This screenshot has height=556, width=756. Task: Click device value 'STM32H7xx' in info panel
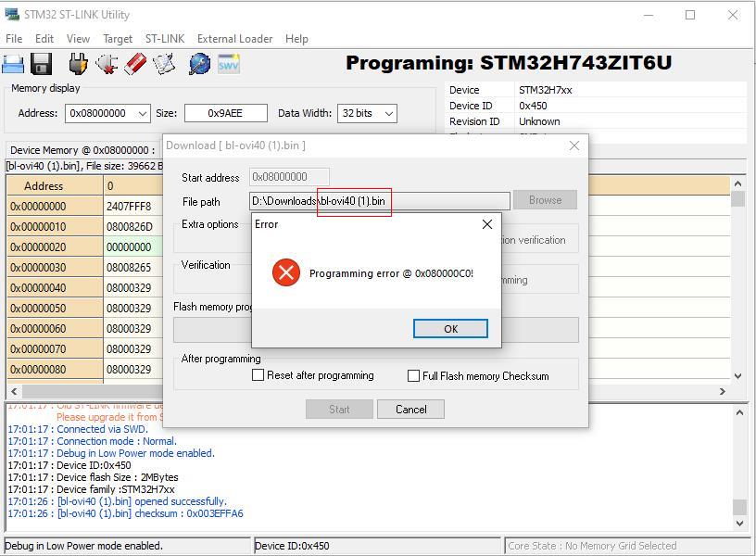pyautogui.click(x=546, y=90)
